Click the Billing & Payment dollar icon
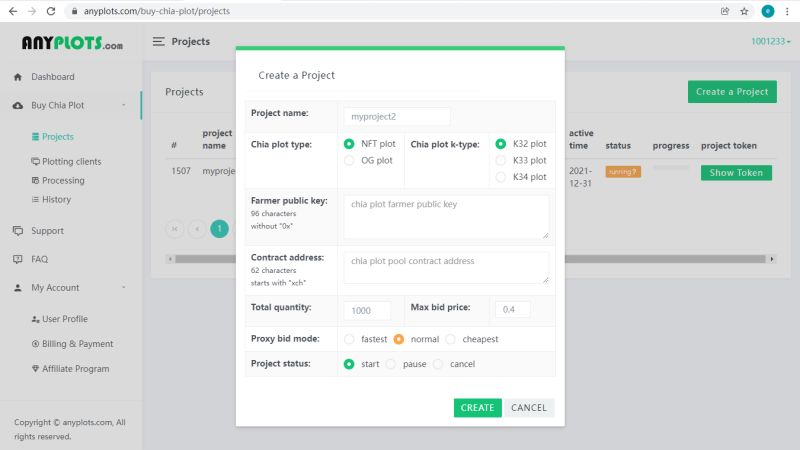The width and height of the screenshot is (800, 450). tap(35, 344)
